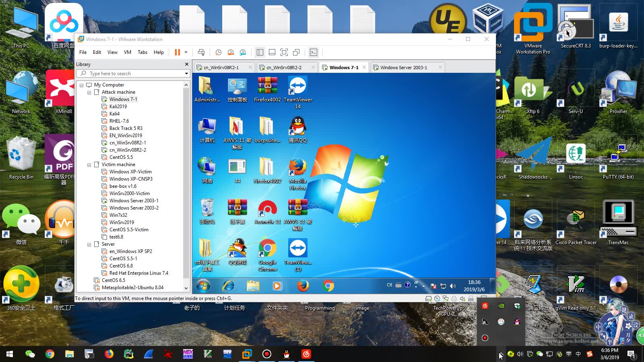644x362 pixels.
Task: Select bee-box v1.6 in library
Action: tap(123, 186)
